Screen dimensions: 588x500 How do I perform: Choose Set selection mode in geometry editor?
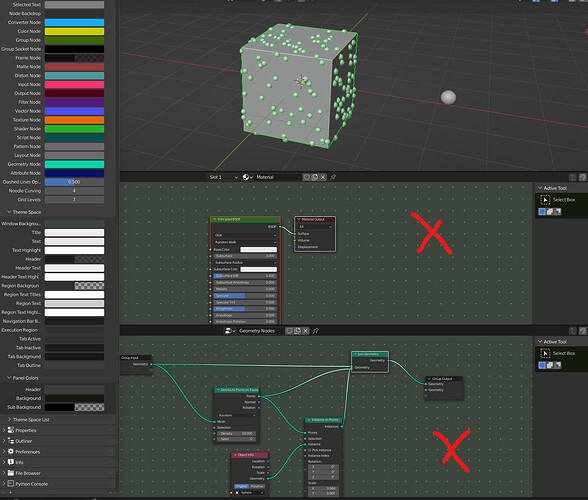tap(542, 365)
